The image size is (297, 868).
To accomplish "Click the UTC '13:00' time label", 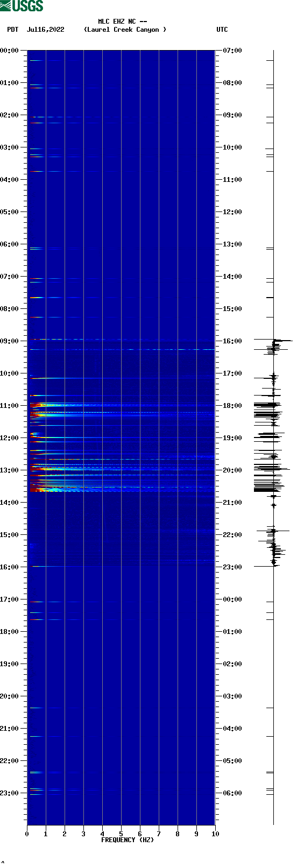I will pyautogui.click(x=232, y=244).
